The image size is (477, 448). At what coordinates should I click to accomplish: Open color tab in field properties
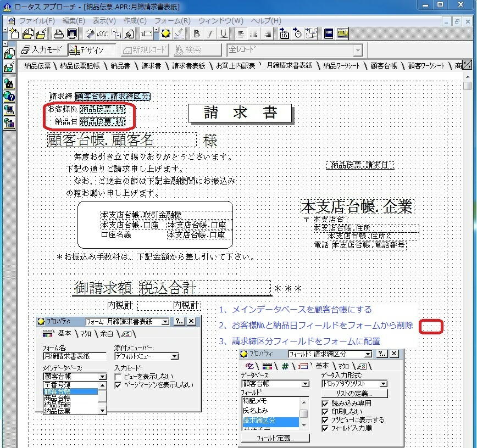point(267,366)
